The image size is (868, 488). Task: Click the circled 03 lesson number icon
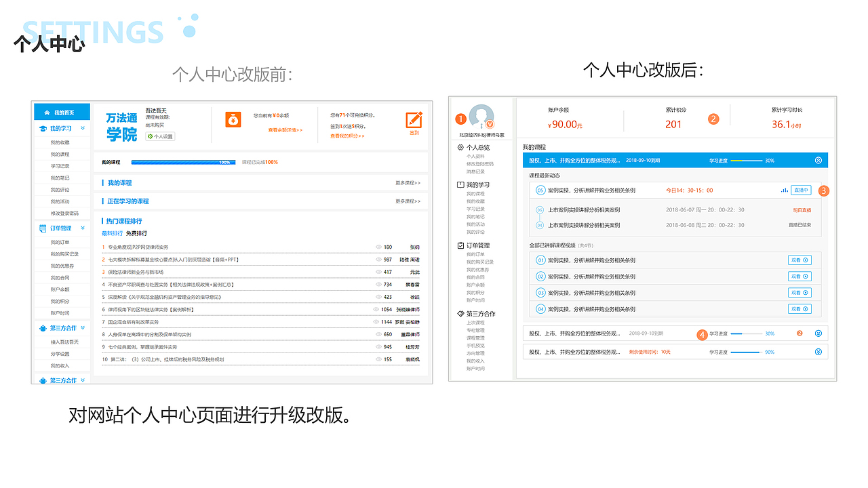pos(540,292)
